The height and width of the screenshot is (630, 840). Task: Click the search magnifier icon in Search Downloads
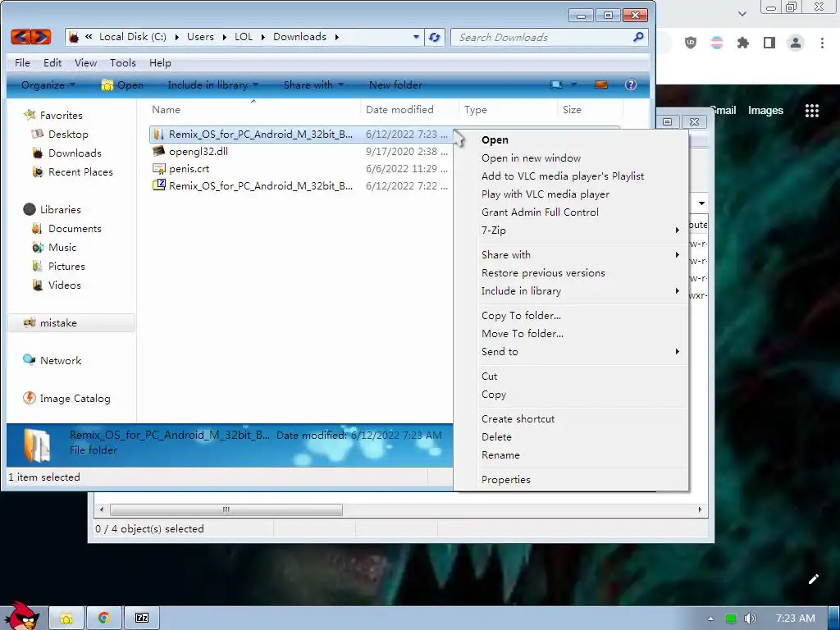click(x=638, y=37)
